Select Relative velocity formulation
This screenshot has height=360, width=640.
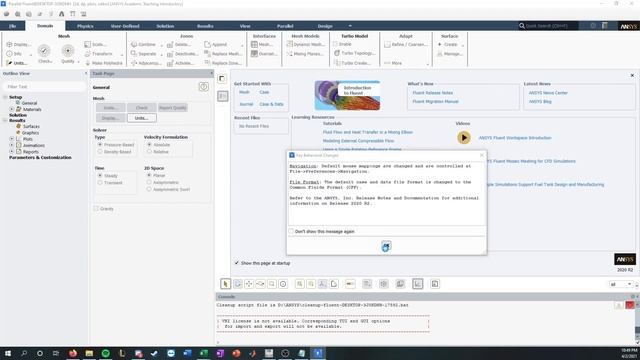[x=149, y=152]
